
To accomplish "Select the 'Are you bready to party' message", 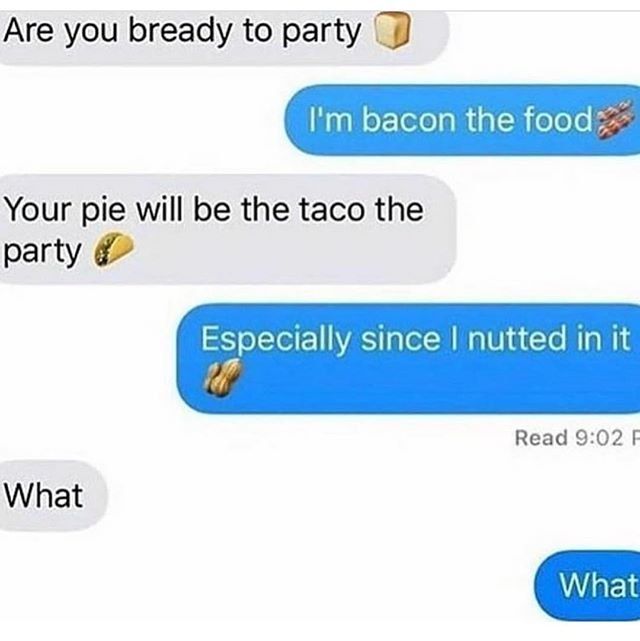I will (x=224, y=38).
